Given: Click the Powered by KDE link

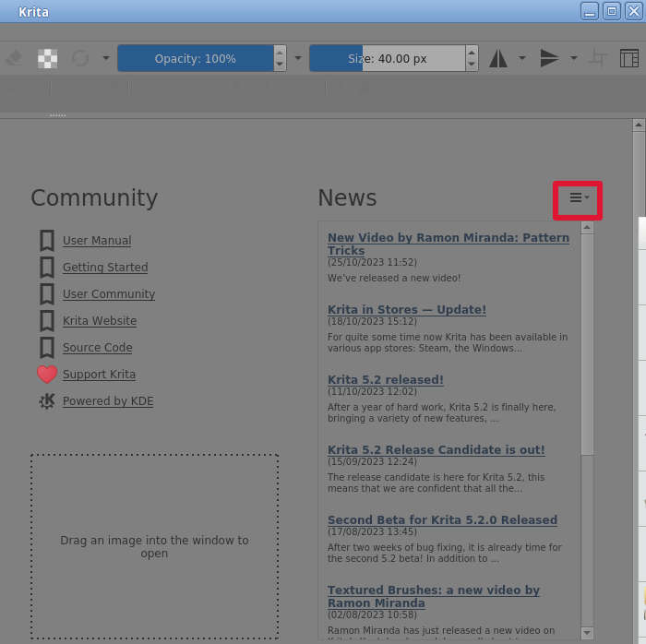Looking at the screenshot, I should [108, 401].
